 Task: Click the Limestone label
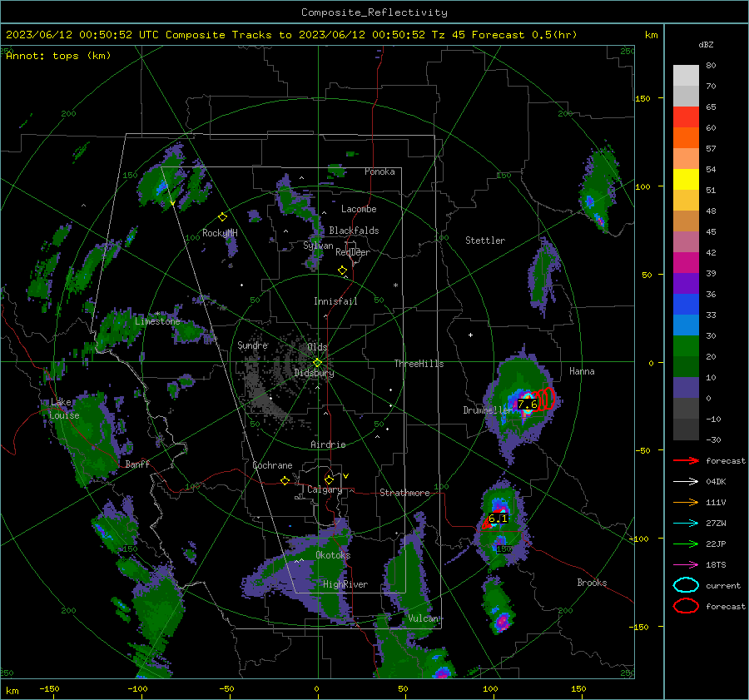(x=157, y=321)
